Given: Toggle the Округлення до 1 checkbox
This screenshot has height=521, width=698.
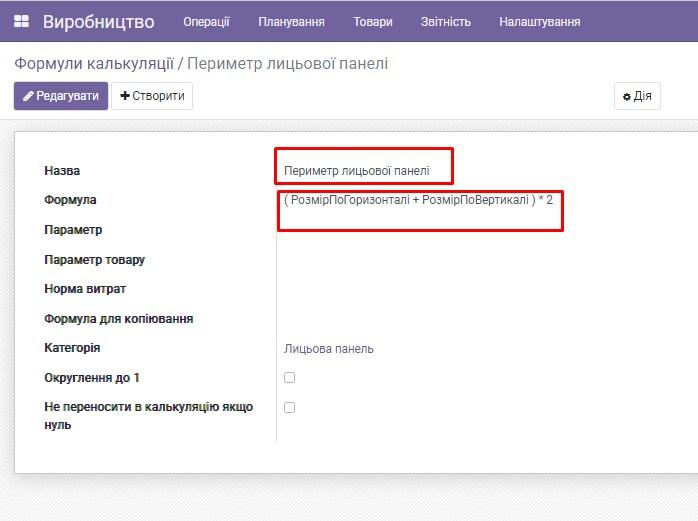Looking at the screenshot, I should 289,378.
